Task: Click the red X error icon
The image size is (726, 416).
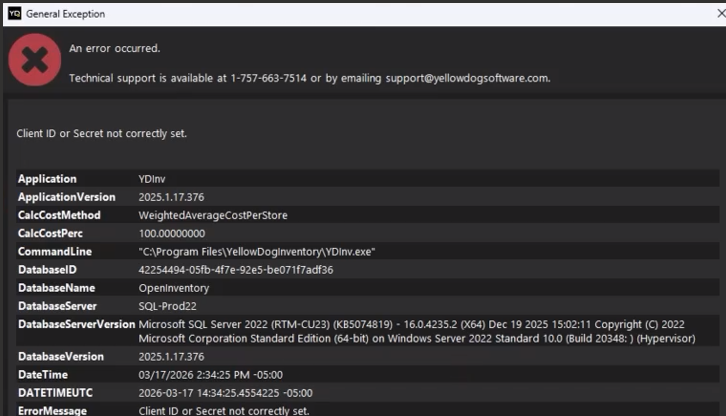Action: [34, 60]
